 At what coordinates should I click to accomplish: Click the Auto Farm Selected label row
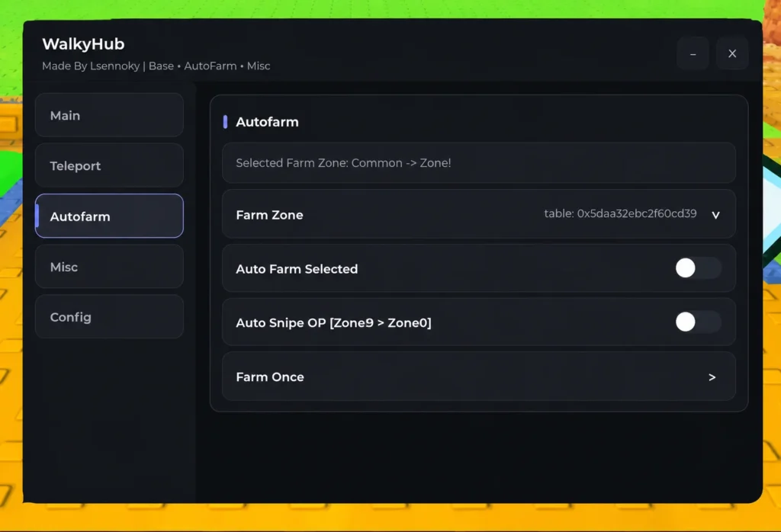click(479, 268)
